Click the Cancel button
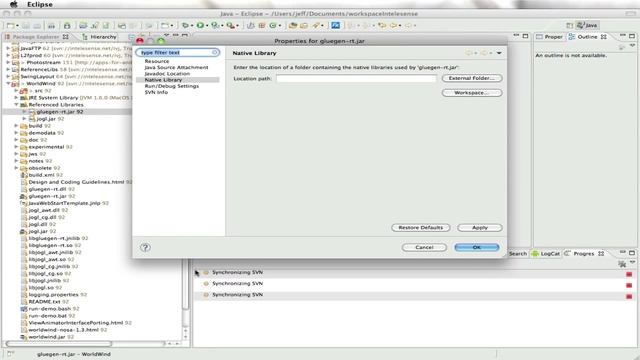This screenshot has height=360, width=640. [x=424, y=247]
